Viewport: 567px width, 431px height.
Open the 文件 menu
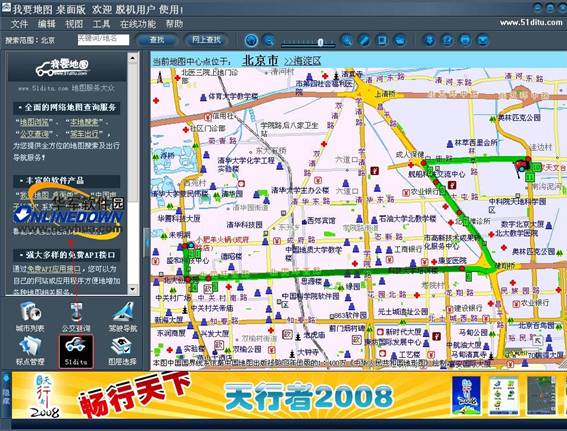point(19,24)
